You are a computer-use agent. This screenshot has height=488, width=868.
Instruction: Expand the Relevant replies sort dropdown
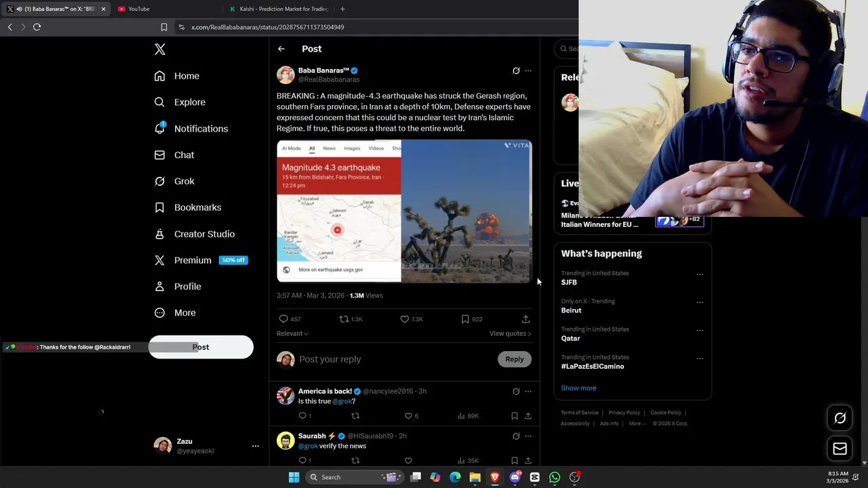292,333
